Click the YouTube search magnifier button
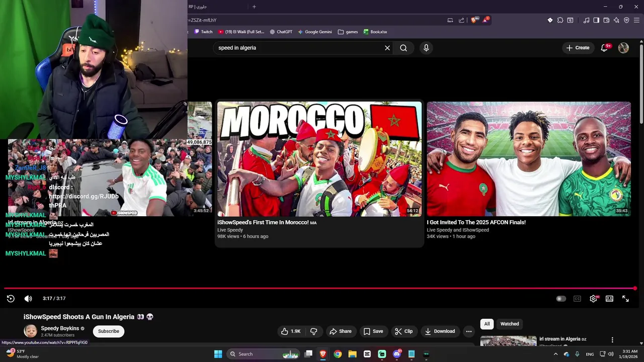 (404, 48)
